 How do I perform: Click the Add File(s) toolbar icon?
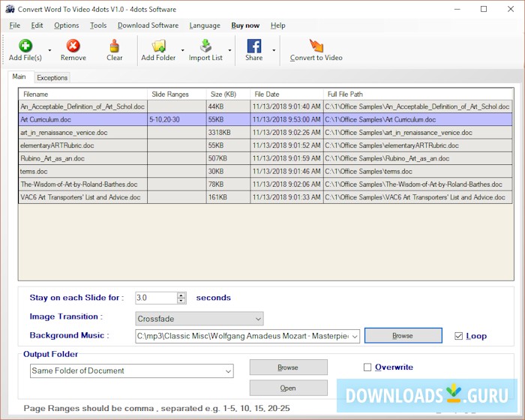click(x=25, y=46)
